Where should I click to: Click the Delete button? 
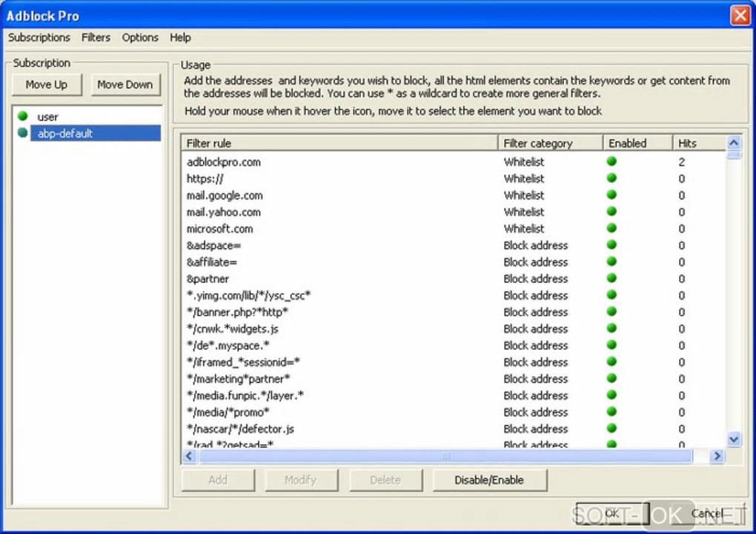[385, 480]
